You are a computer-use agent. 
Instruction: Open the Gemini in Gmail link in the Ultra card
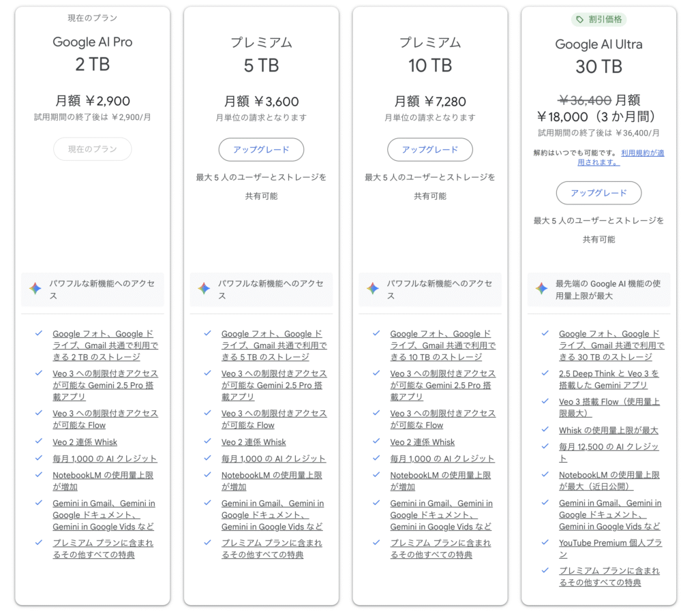[610, 514]
